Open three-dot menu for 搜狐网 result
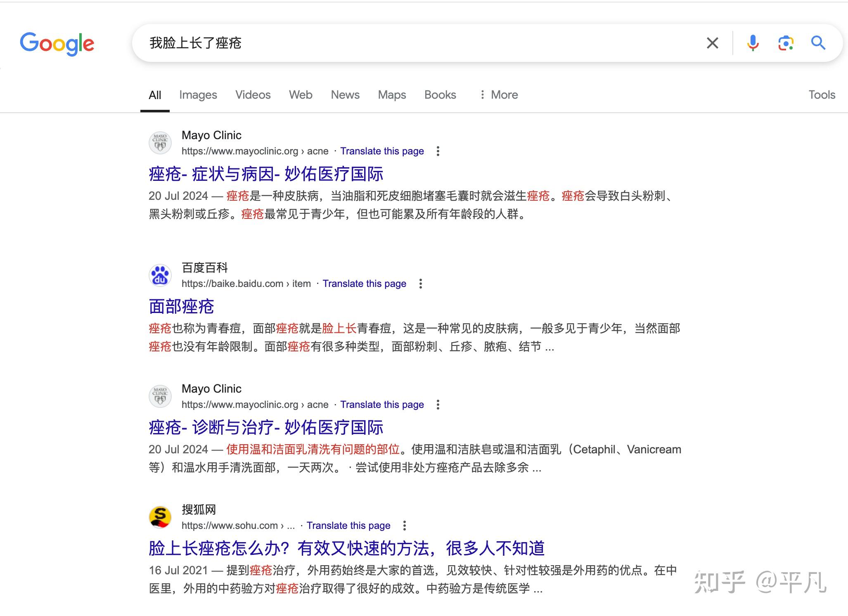The width and height of the screenshot is (848, 616). [405, 526]
